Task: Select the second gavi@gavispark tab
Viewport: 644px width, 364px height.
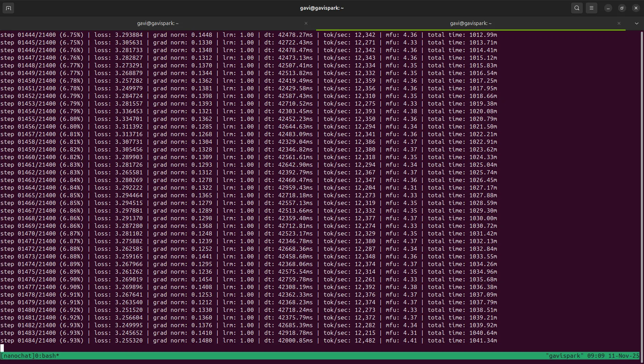Action: point(470,23)
